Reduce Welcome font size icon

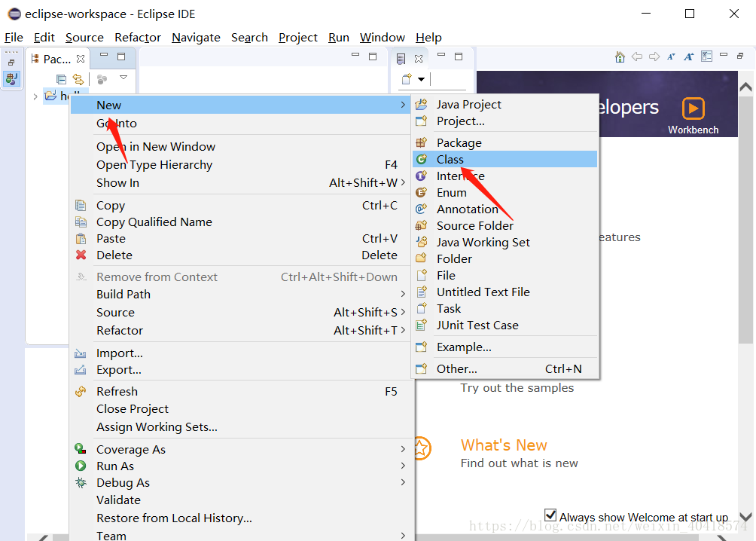point(671,57)
